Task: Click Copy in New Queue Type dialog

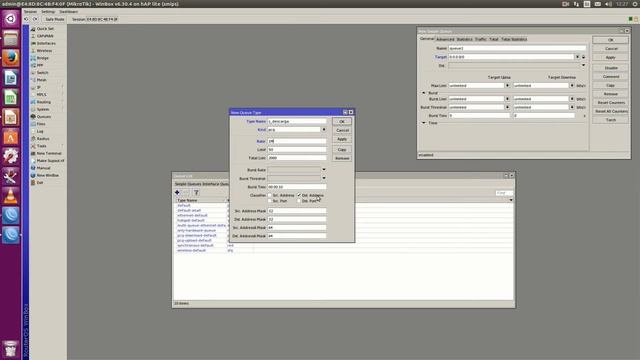Action: click(x=342, y=150)
